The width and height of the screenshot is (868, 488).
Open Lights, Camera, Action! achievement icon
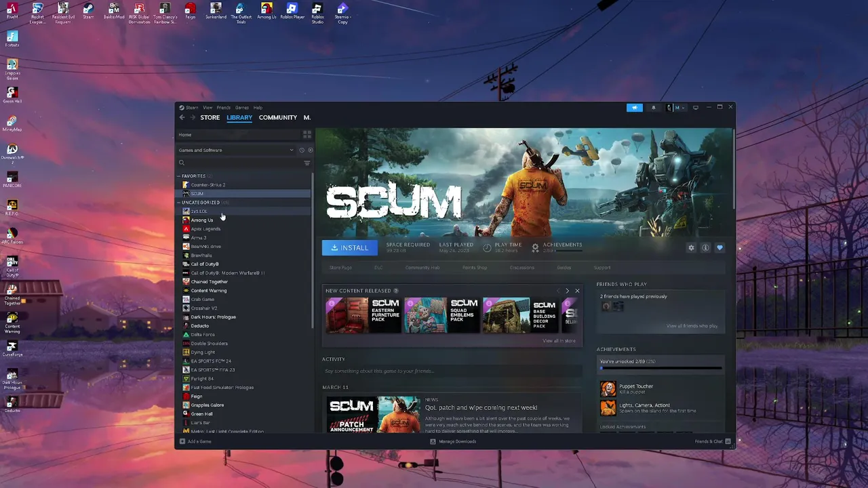click(608, 407)
